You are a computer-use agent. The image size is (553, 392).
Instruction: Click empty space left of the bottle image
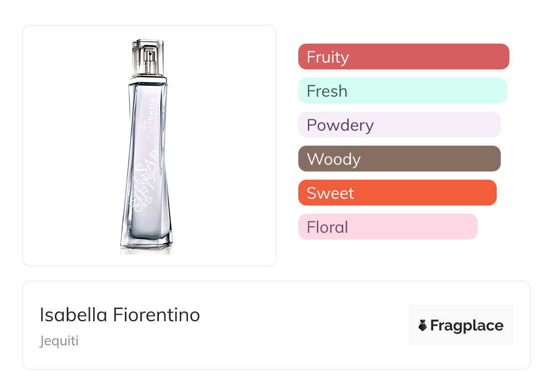[68, 145]
